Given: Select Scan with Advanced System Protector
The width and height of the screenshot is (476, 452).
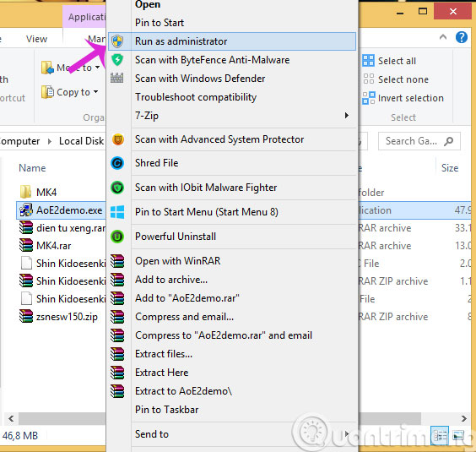Looking at the screenshot, I should [232, 139].
